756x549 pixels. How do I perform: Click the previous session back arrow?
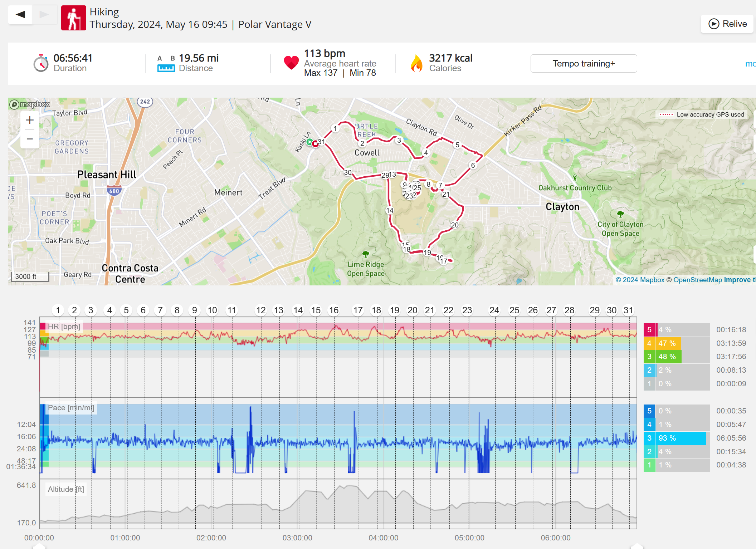click(x=20, y=15)
